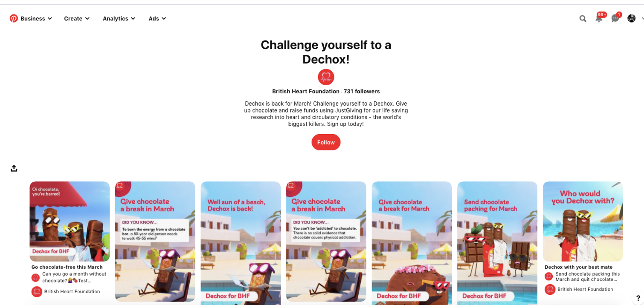Expand the Analytics dropdown menu
644x305 pixels.
(119, 18)
